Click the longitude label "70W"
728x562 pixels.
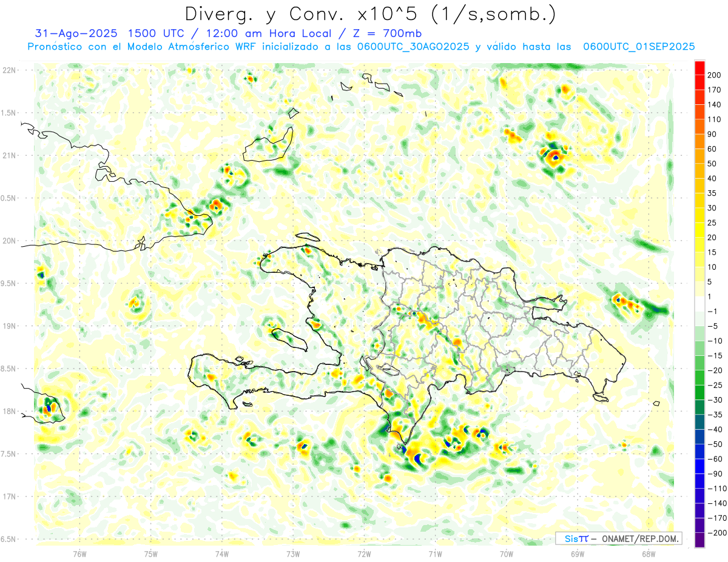point(506,554)
